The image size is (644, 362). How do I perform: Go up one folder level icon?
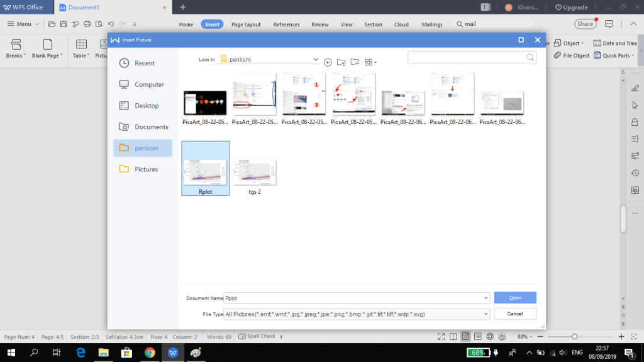[341, 62]
